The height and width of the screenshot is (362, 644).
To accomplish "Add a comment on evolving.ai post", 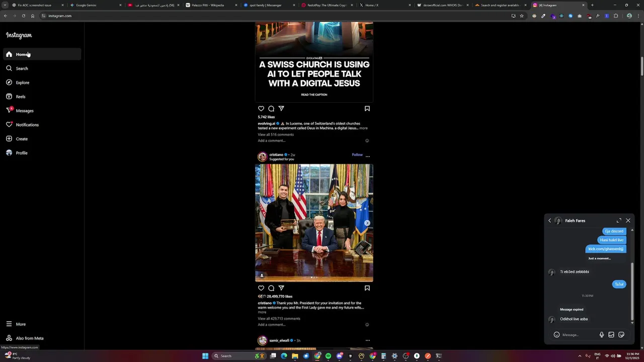I will pos(272,141).
